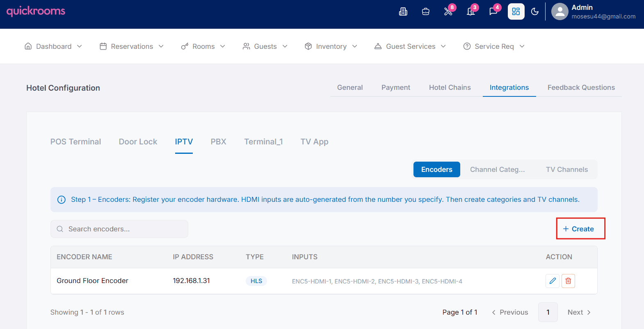Focus the Search encoders field

point(119,229)
